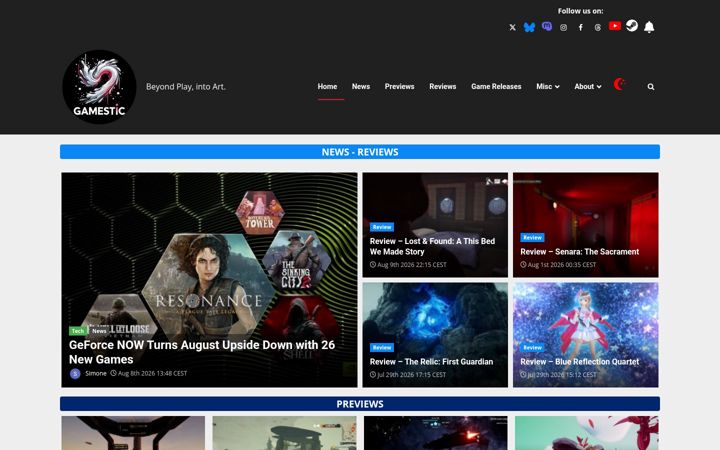Open the Threads social icon
The width and height of the screenshot is (720, 450).
pos(597,28)
